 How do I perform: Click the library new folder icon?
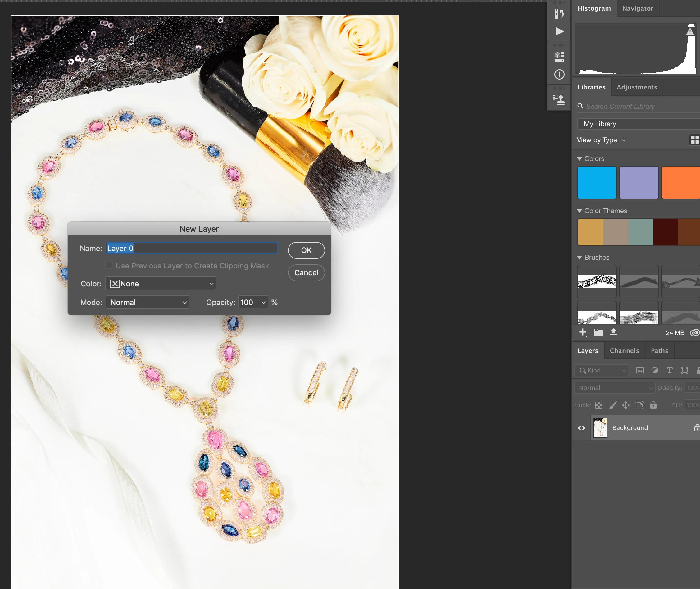(x=598, y=332)
